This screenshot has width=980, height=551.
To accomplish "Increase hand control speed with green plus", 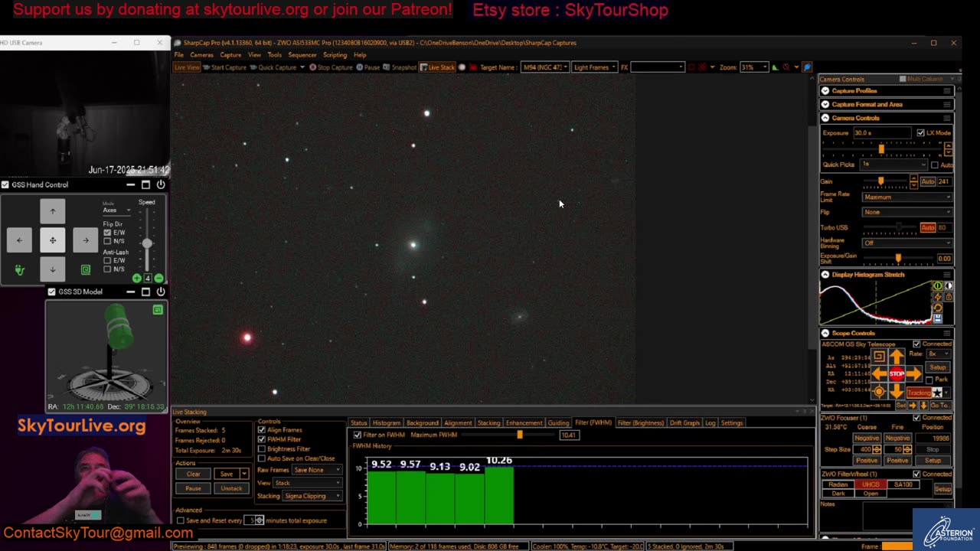I will (x=136, y=279).
